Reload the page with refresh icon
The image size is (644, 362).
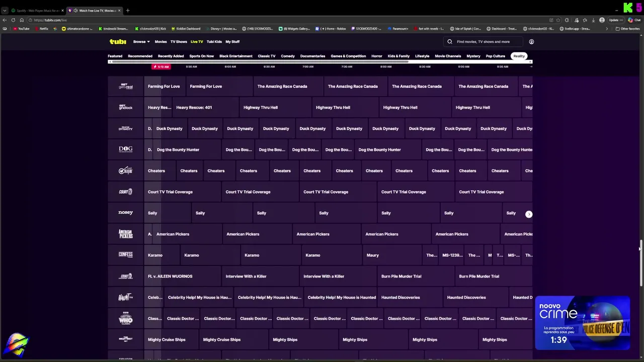pos(13,20)
